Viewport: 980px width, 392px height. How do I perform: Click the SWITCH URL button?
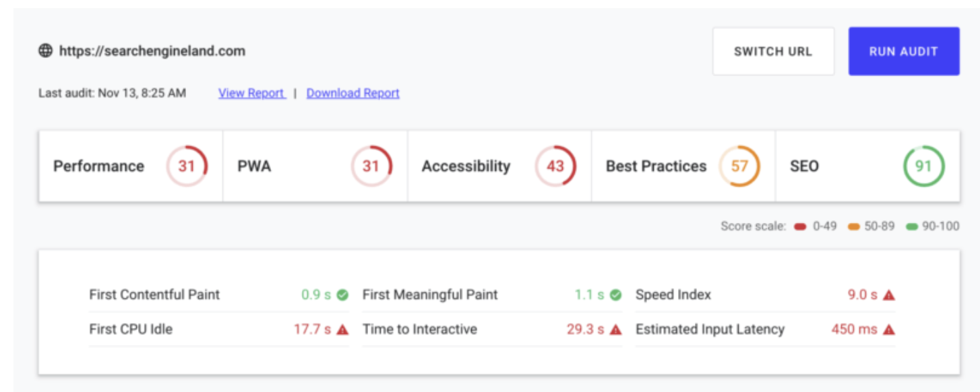pyautogui.click(x=773, y=51)
